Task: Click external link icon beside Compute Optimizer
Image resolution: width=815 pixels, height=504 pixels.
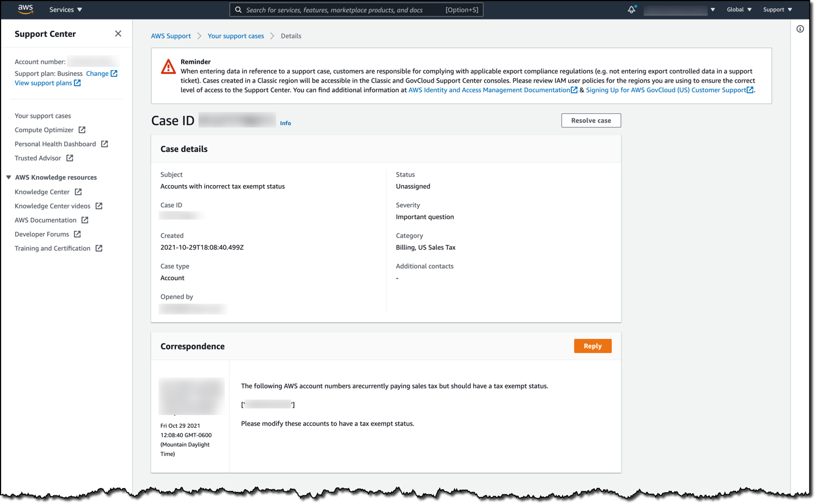Action: point(82,130)
